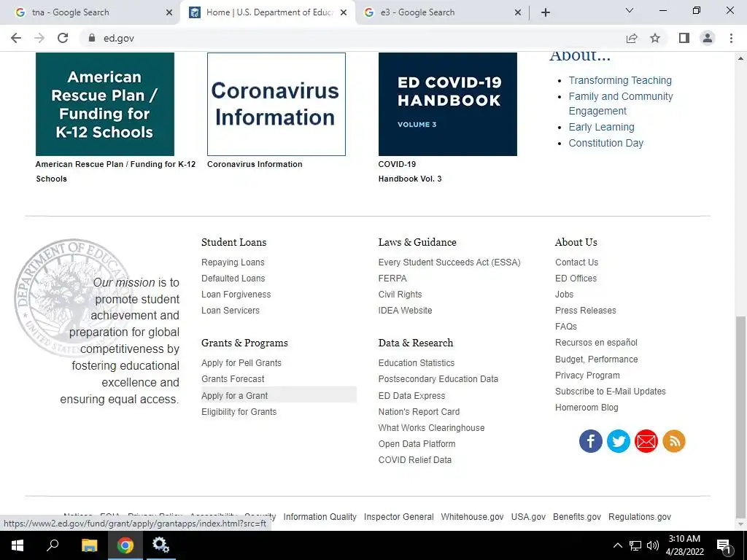Open the ED COVID-19 Handbook tile
Screen dimensions: 747x560
[x=448, y=104]
